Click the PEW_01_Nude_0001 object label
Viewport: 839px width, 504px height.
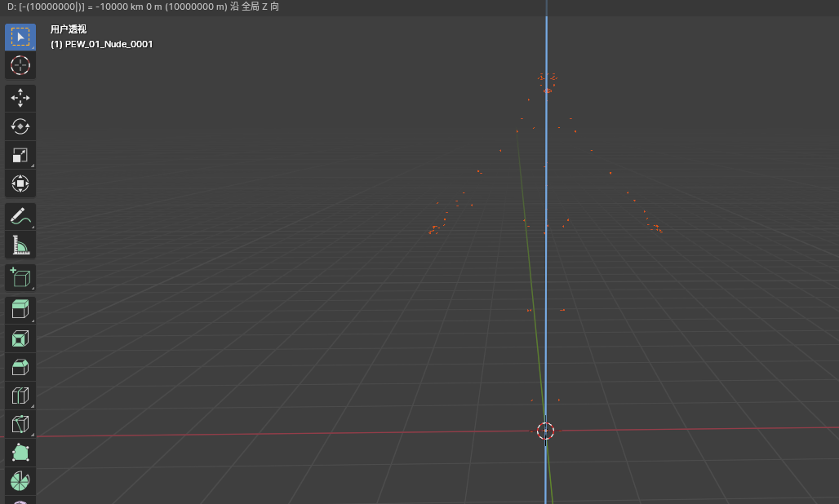(x=102, y=44)
